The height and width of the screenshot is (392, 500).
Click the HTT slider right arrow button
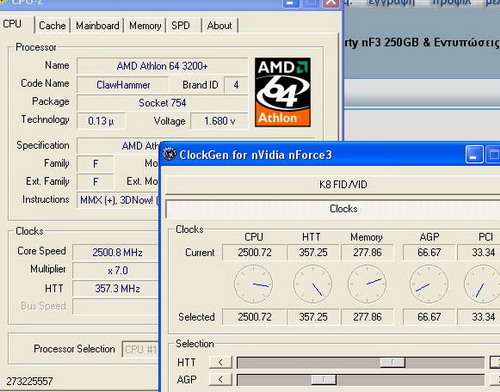495,362
